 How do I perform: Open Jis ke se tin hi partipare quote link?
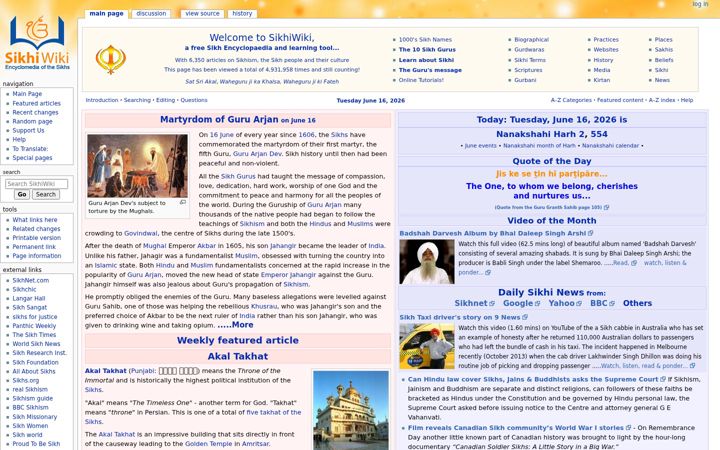coord(551,174)
